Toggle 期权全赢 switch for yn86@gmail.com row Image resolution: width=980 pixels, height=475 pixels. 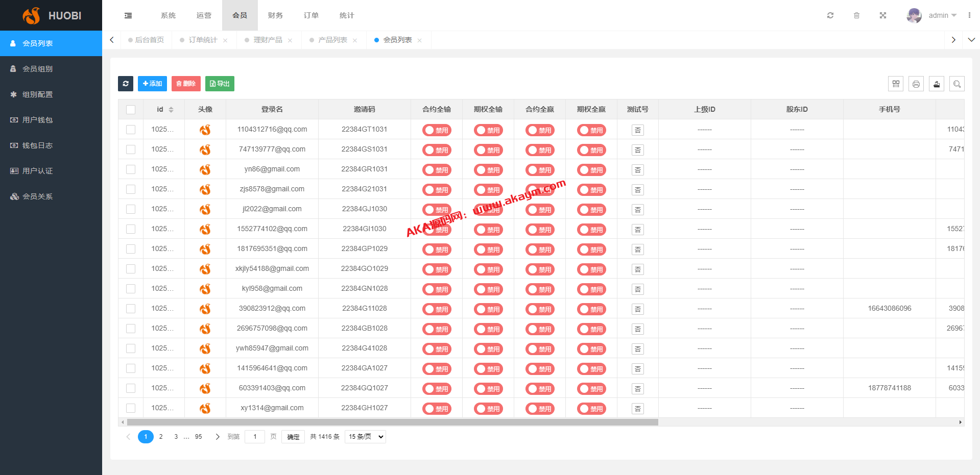point(591,170)
